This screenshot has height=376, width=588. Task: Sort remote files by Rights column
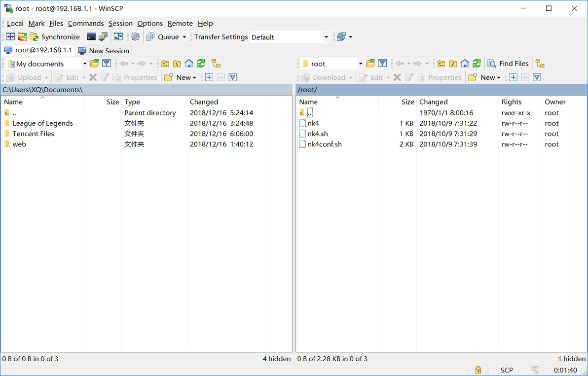point(512,102)
